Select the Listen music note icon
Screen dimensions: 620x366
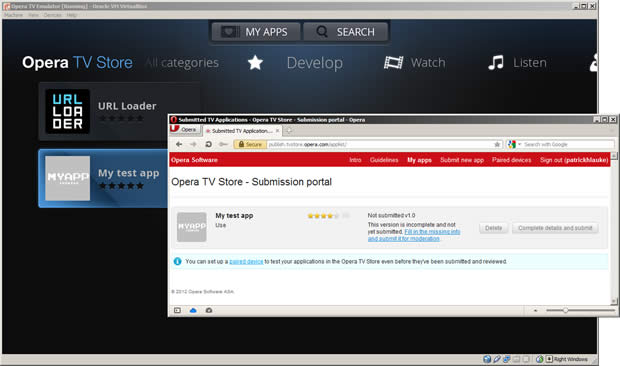pyautogui.click(x=496, y=62)
